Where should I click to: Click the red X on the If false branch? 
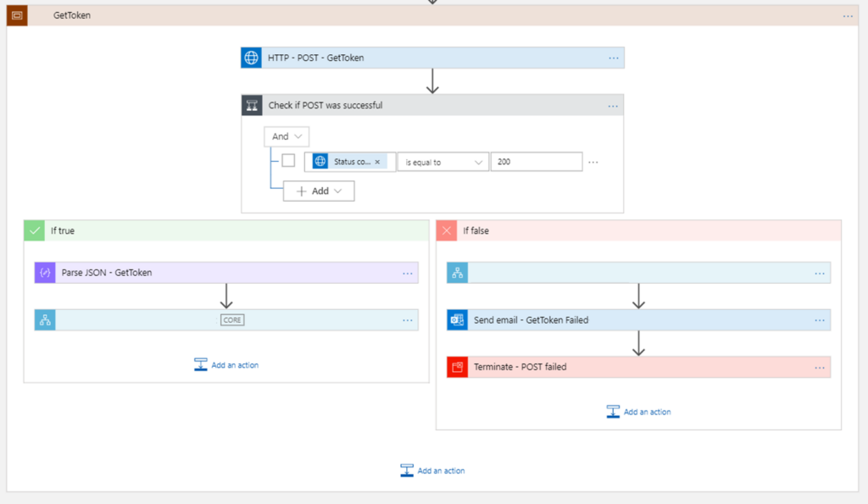pos(446,230)
